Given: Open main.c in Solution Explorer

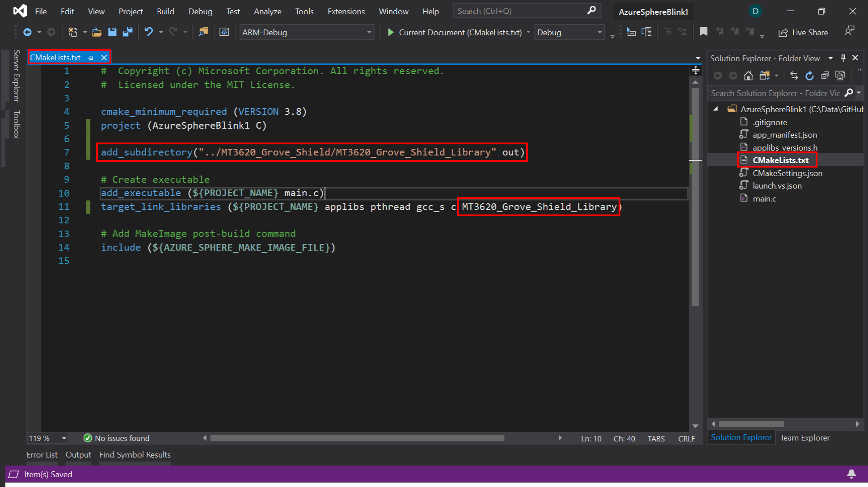Looking at the screenshot, I should pyautogui.click(x=764, y=198).
